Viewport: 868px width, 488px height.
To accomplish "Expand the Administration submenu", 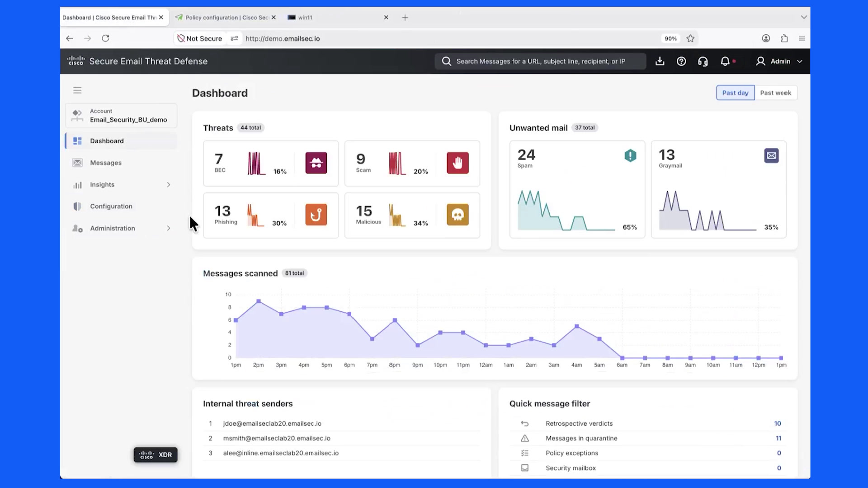I will [x=168, y=228].
